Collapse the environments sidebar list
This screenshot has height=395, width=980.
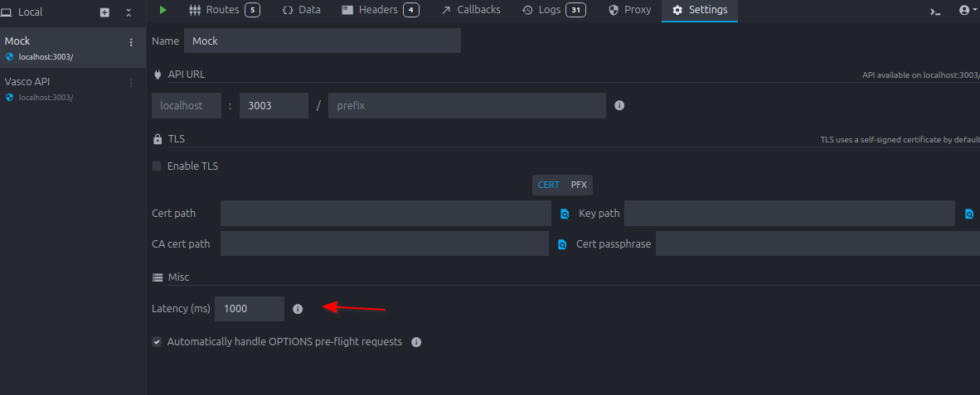click(x=129, y=12)
